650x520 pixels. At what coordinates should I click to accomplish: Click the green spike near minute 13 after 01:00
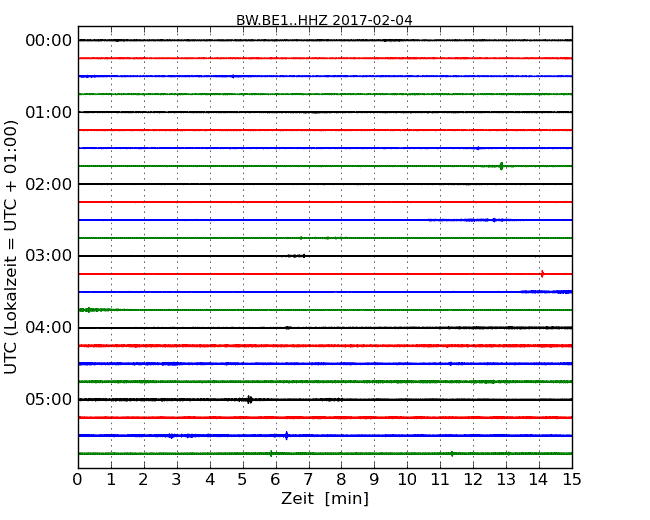click(502, 166)
